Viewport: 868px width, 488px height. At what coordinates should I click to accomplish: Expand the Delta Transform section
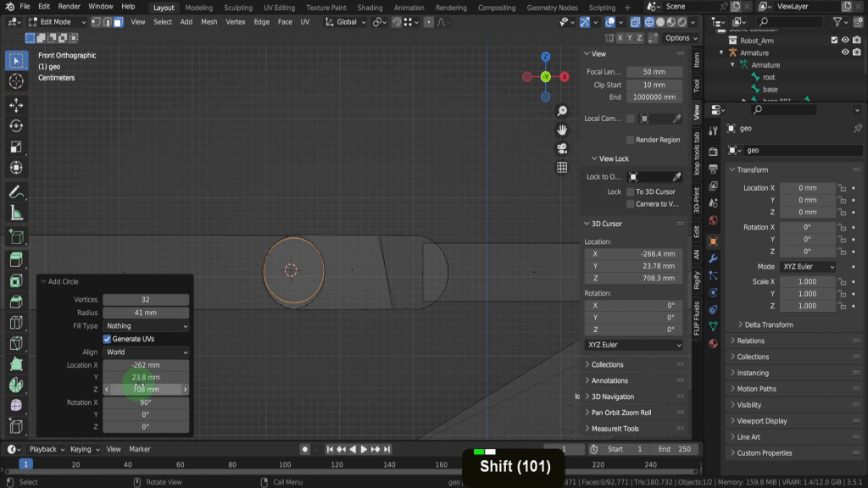point(768,324)
